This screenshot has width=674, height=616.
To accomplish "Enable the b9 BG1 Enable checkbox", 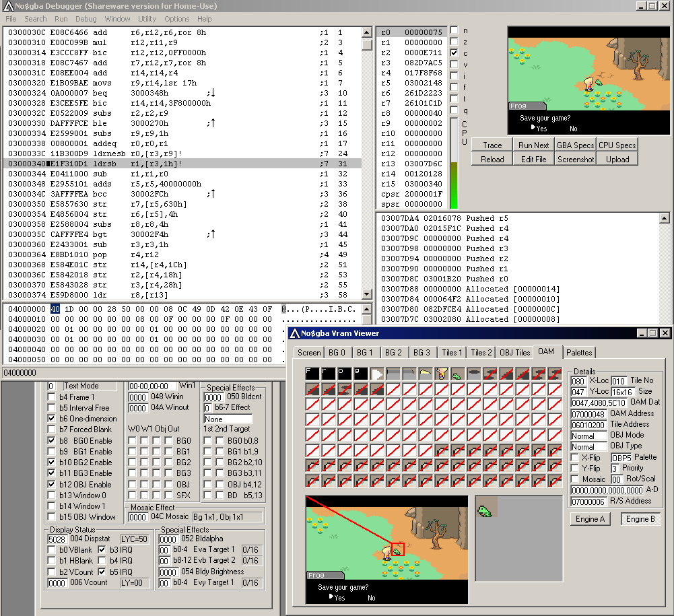I will click(x=52, y=451).
